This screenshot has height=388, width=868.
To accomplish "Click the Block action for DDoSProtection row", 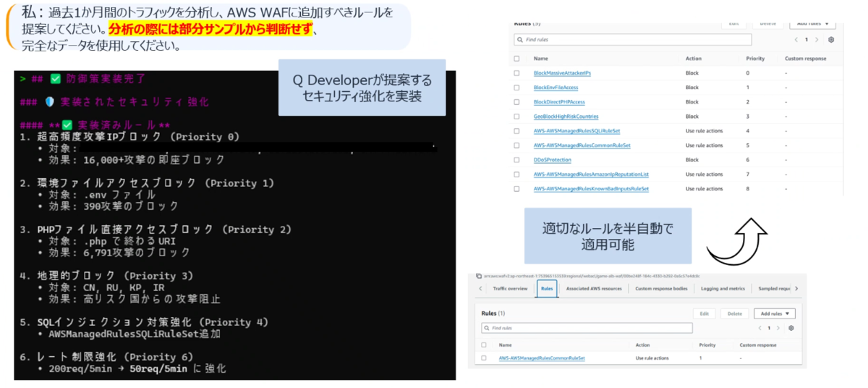I will [692, 160].
